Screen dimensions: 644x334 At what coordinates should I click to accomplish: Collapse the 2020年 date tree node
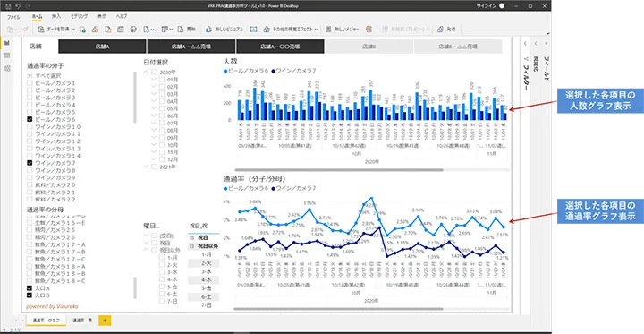[147, 72]
